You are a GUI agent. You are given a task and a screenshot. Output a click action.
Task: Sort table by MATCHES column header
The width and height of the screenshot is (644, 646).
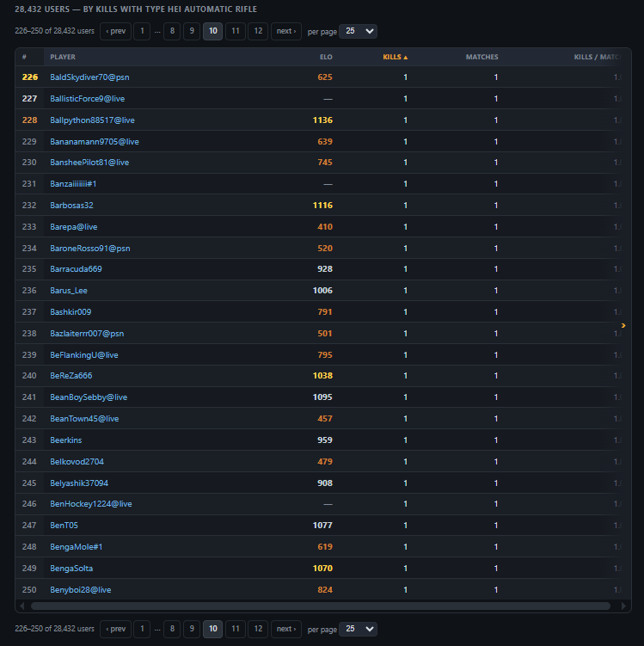481,57
